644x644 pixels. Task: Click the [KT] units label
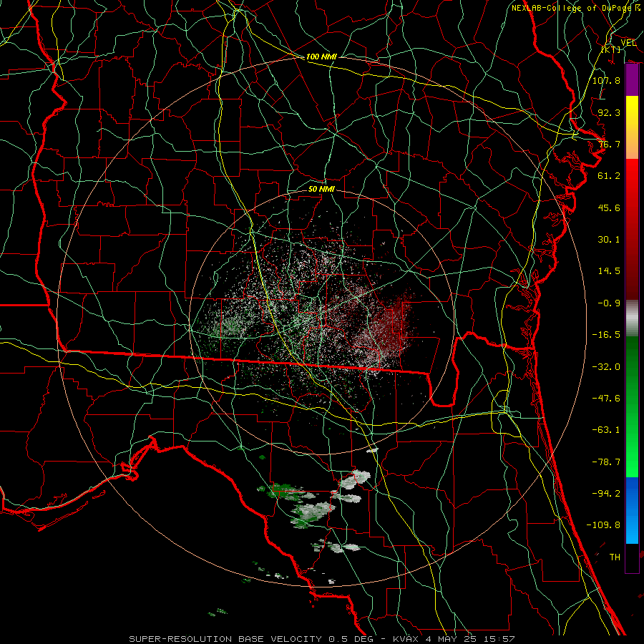(x=611, y=49)
